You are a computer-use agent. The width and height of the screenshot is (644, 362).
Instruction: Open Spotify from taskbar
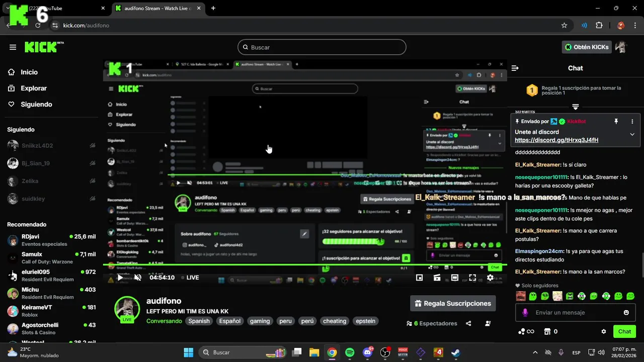click(350, 352)
